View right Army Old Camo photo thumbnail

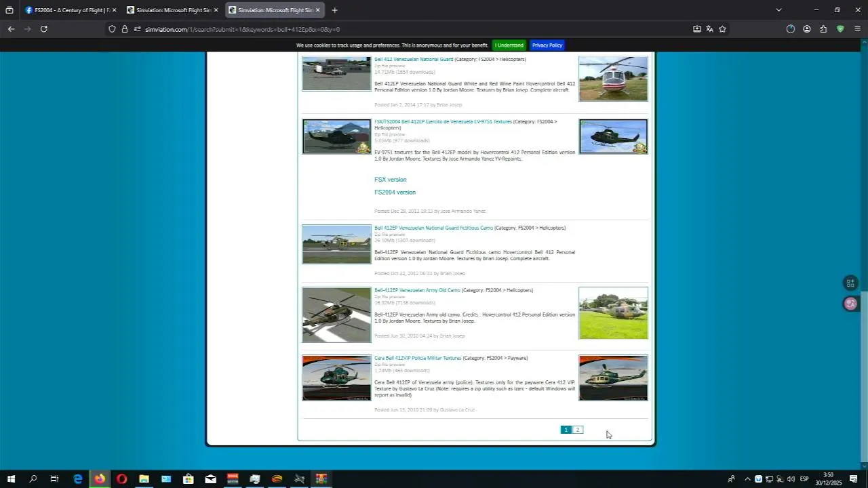tap(613, 313)
